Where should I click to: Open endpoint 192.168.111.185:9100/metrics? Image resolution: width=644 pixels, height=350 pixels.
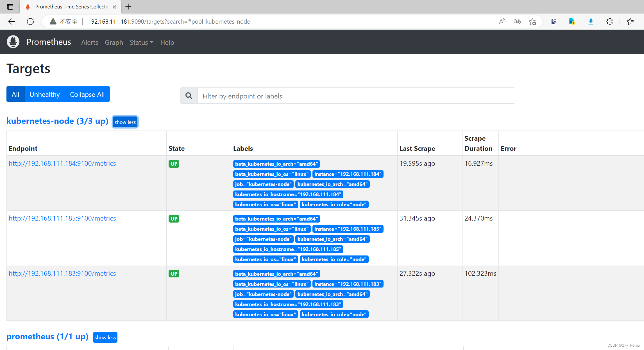pyautogui.click(x=62, y=218)
